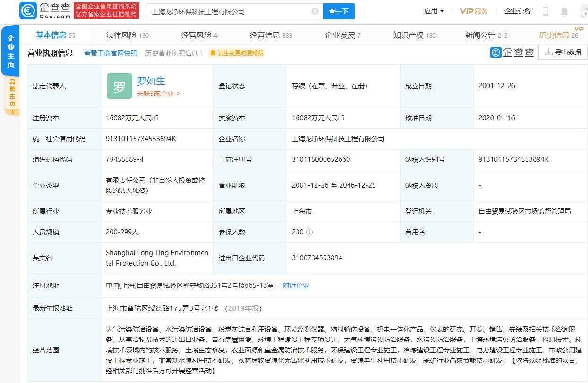Select the 营业执照信息 section heading
The width and height of the screenshot is (588, 383).
[50, 53]
